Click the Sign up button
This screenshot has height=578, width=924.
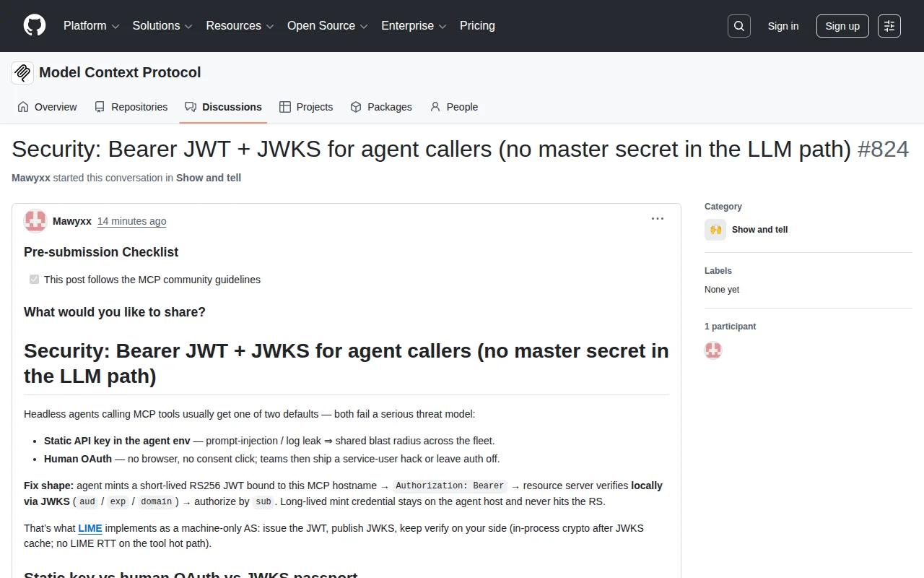click(842, 26)
